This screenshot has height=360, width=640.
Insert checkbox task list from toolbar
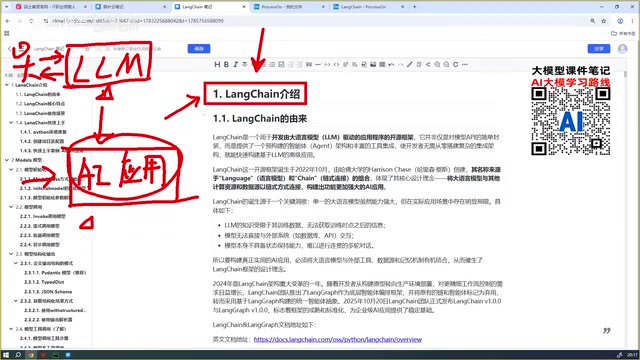pyautogui.click(x=281, y=64)
